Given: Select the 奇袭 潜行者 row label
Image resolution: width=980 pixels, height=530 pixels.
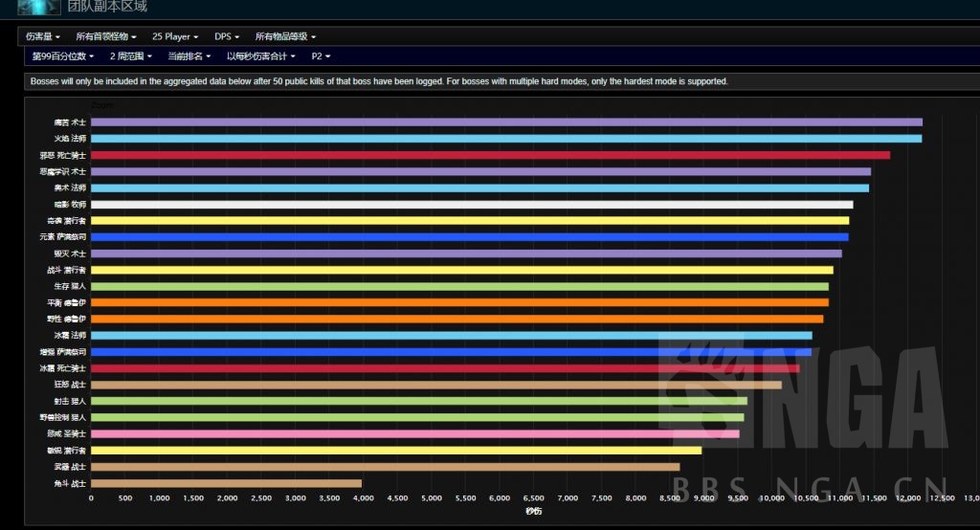Looking at the screenshot, I should [66, 221].
